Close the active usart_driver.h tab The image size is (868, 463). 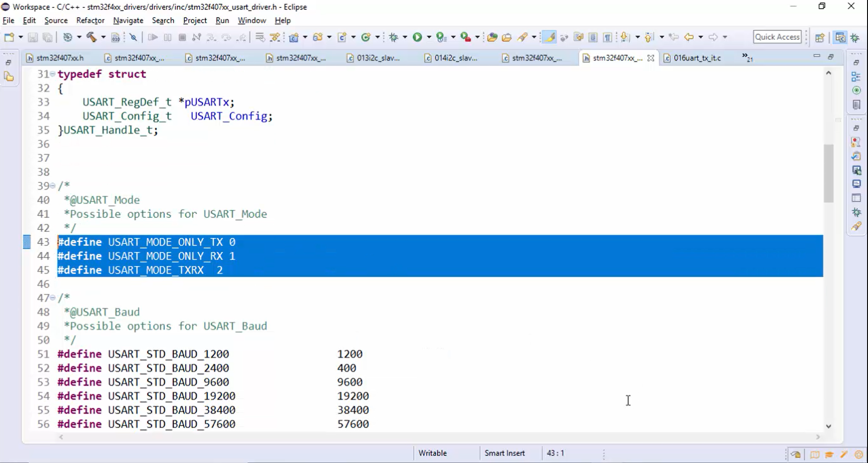click(651, 58)
